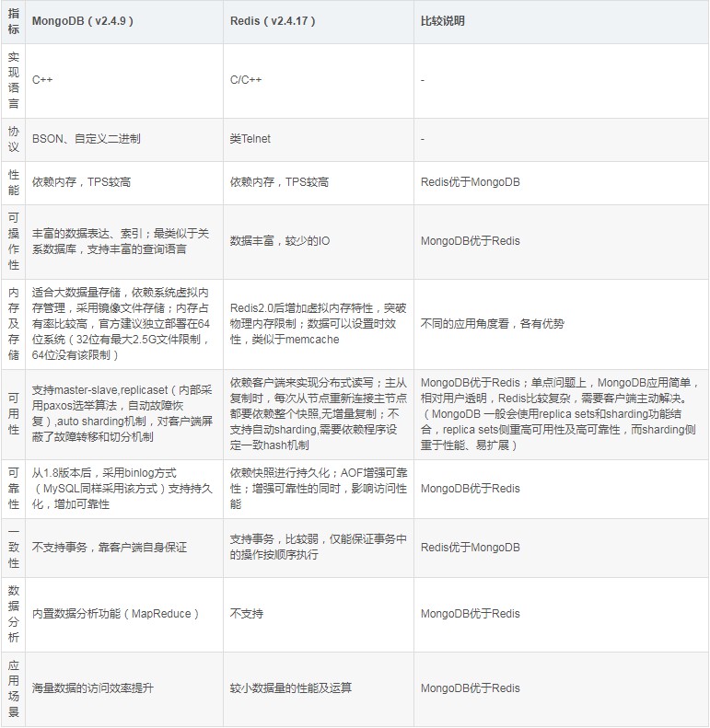Select the 可用性 row label
710x728 pixels.
tap(14, 414)
